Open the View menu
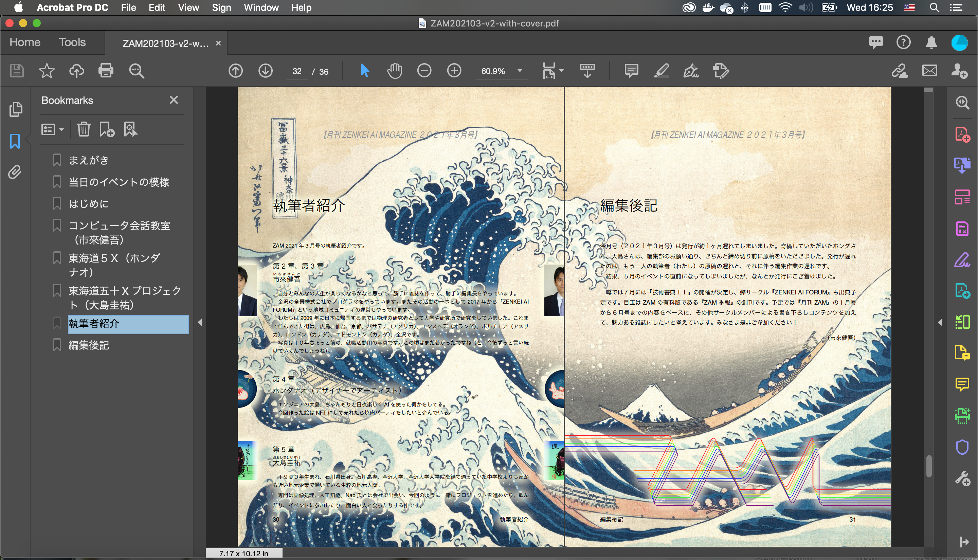The image size is (978, 560). coord(188,7)
